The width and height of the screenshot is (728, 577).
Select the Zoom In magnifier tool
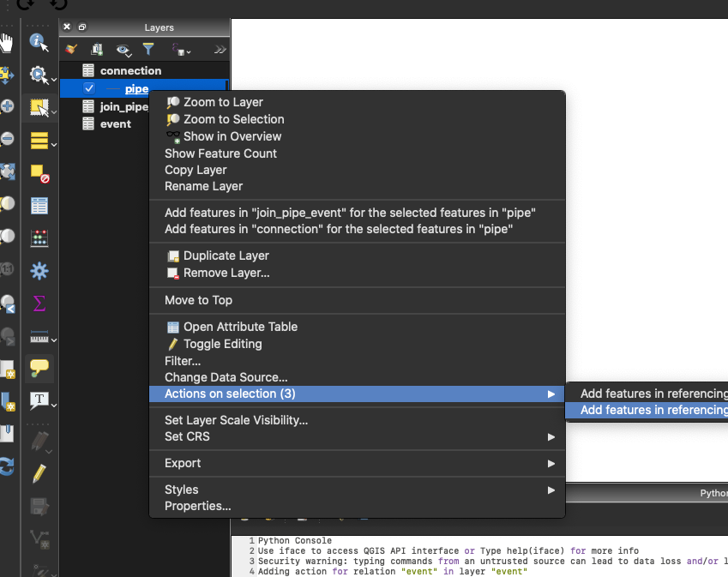tap(7, 107)
